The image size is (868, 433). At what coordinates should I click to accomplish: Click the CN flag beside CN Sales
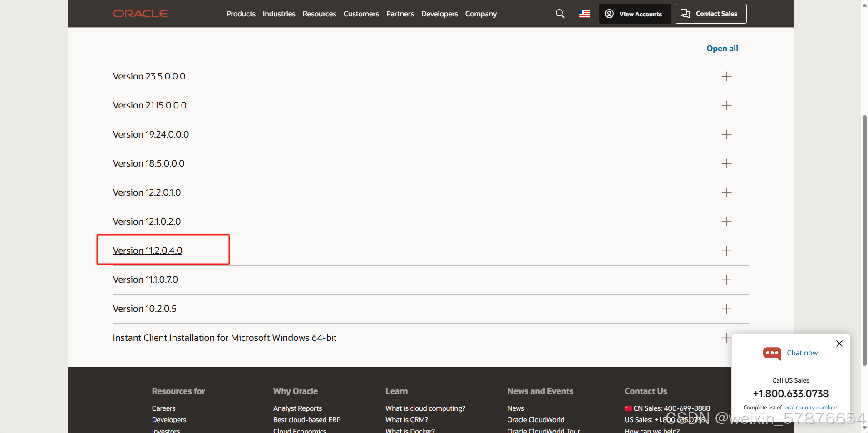tap(629, 408)
